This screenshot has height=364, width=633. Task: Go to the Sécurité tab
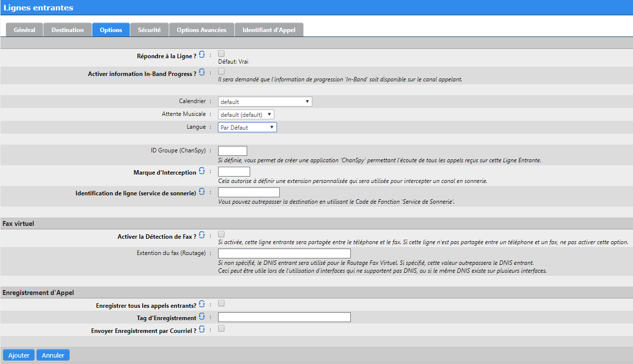(149, 30)
